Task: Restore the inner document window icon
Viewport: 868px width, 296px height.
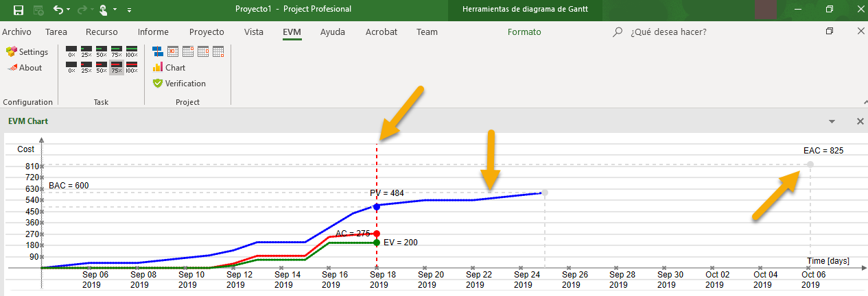Action: click(x=830, y=32)
